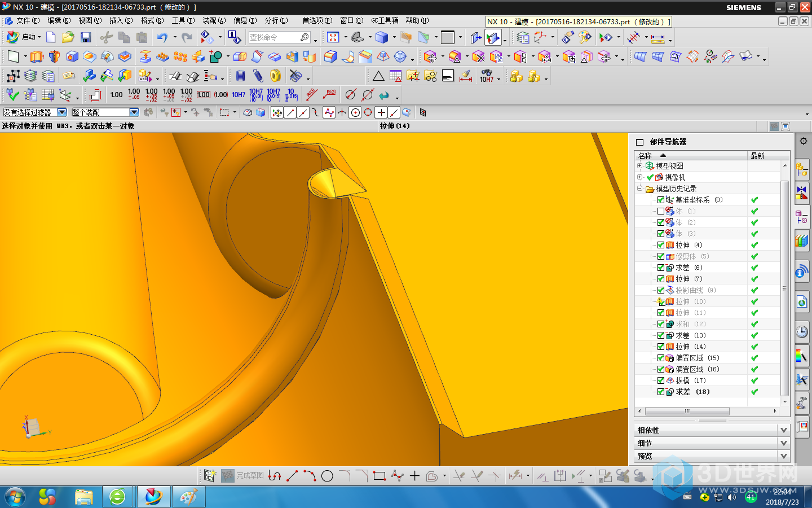Viewport: 812px width, 508px height.
Task: Click the 1.00 dimension format icon
Action: pyautogui.click(x=117, y=95)
